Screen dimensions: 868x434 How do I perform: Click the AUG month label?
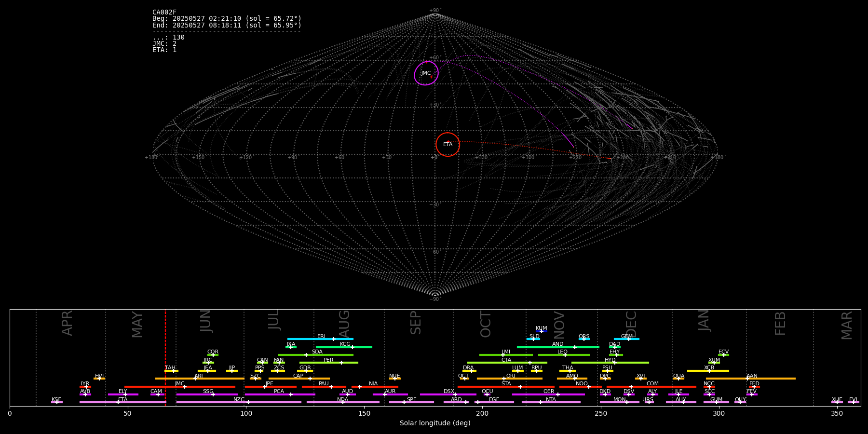[x=344, y=323]
